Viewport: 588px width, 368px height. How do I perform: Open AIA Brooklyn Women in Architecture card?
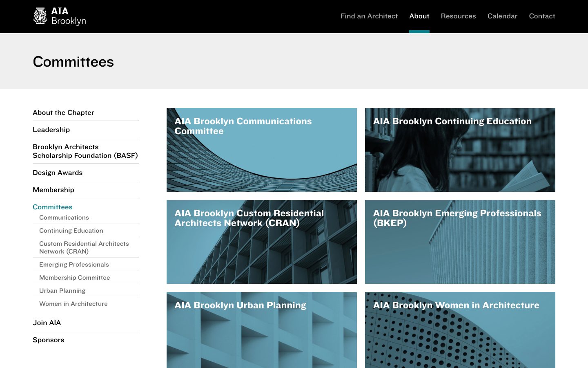[x=460, y=330]
